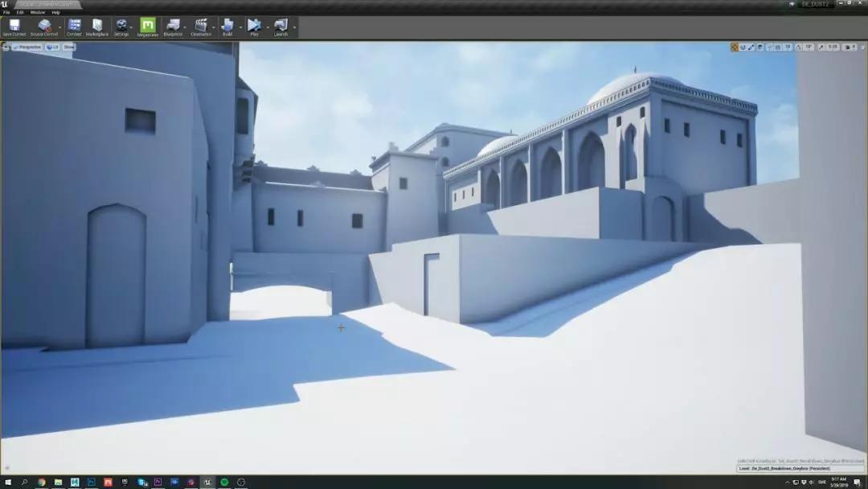Open the Lit view mode dropdown

point(52,47)
